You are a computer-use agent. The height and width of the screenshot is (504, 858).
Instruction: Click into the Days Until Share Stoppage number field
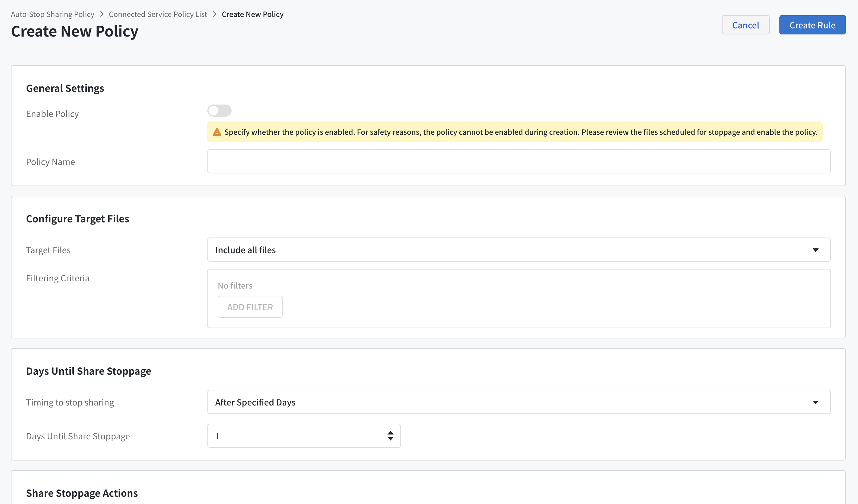[304, 436]
